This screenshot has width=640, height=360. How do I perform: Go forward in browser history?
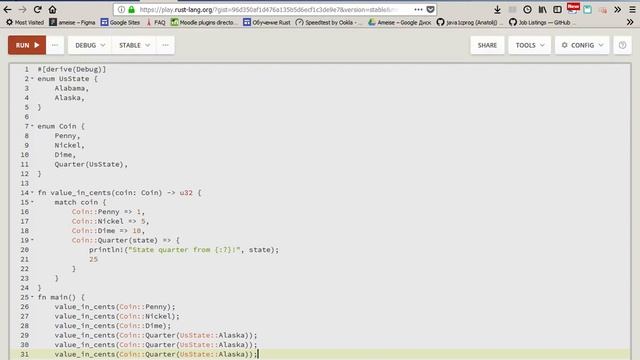22,9
